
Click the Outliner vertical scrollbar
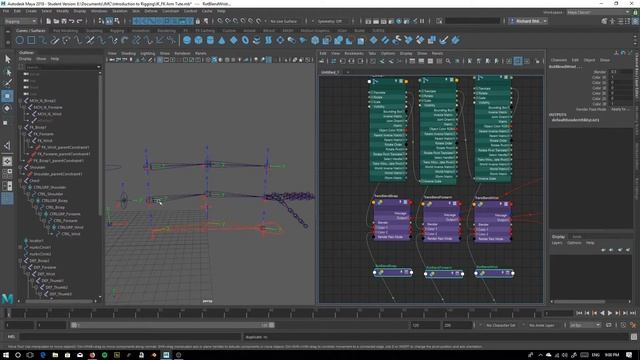coord(100,145)
